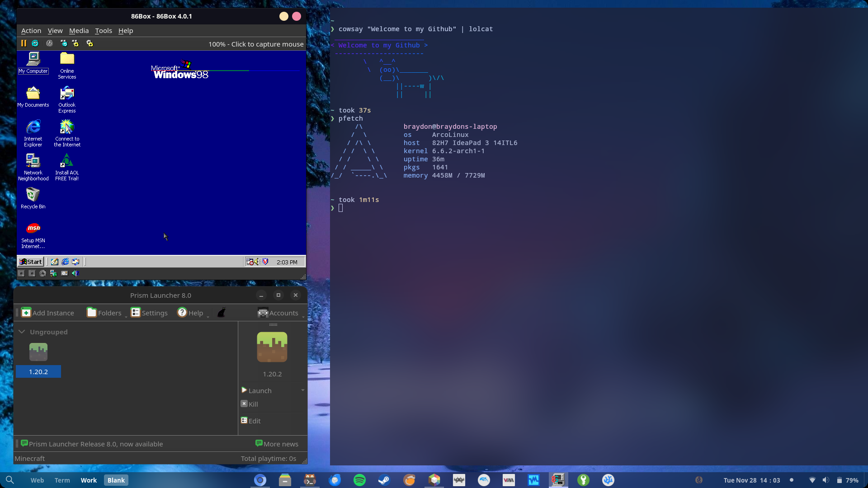The width and height of the screenshot is (868, 488).
Task: Open the Help dropdown in Prism Launcher
Action: coord(193,313)
